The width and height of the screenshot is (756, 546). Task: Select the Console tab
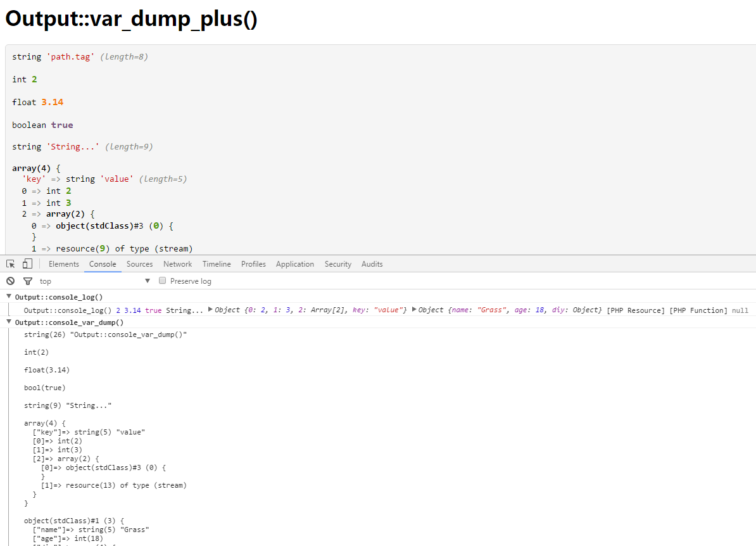click(103, 264)
